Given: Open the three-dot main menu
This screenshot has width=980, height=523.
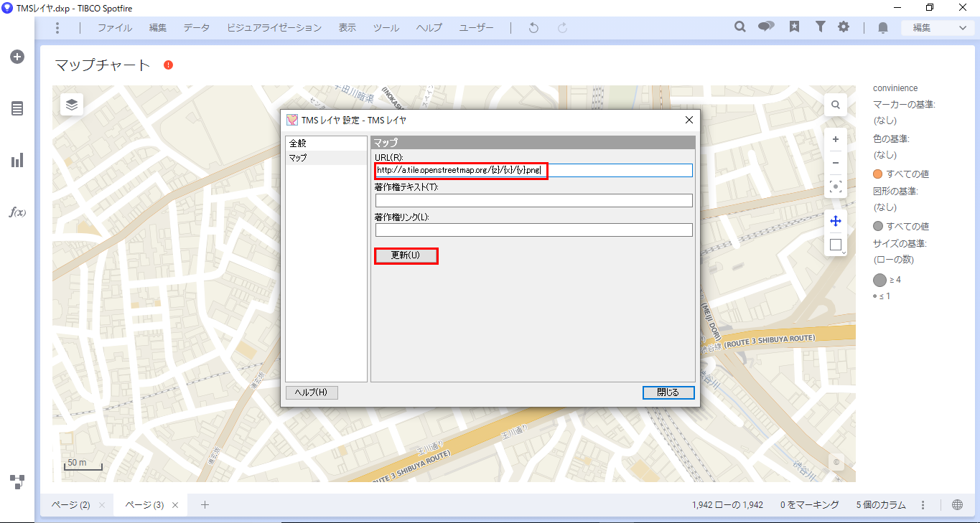Looking at the screenshot, I should coord(57,28).
